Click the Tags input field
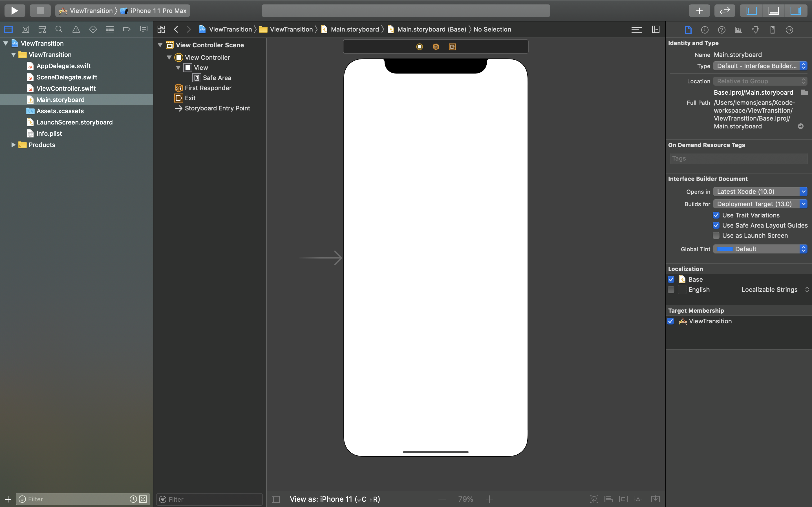 738,158
